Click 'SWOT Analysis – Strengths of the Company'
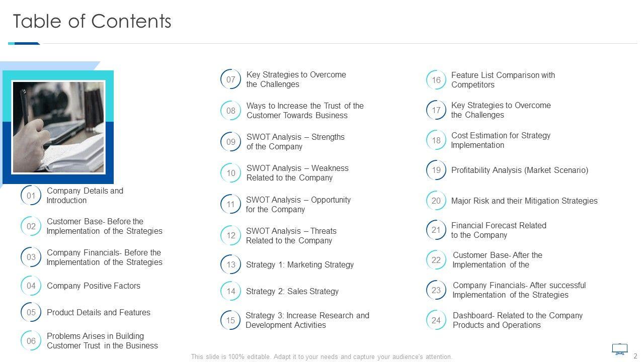 (295, 142)
